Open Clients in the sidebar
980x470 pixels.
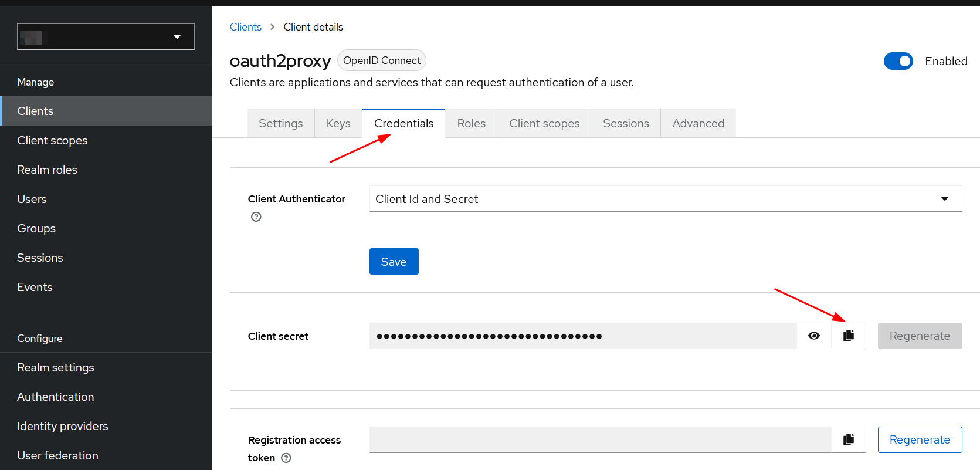(x=106, y=111)
